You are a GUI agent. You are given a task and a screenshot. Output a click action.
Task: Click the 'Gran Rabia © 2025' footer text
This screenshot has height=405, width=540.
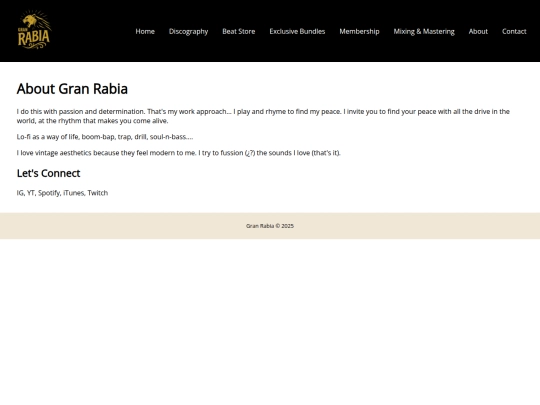click(270, 226)
